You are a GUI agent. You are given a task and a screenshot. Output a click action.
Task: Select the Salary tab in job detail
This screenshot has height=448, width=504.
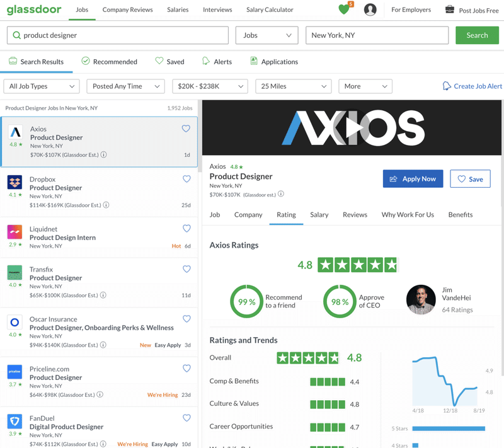[319, 215]
